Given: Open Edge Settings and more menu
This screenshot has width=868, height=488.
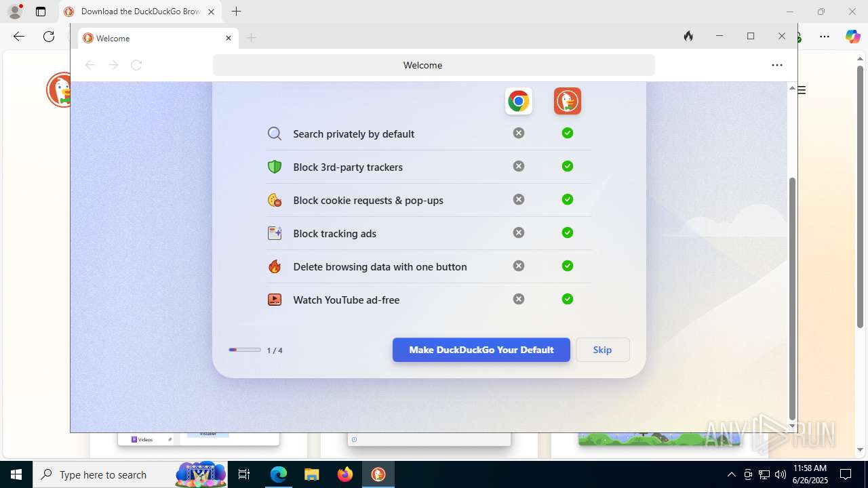Looking at the screenshot, I should click(825, 37).
